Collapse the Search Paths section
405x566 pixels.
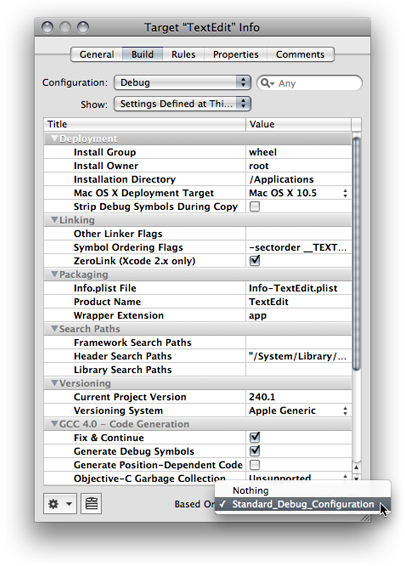click(x=55, y=329)
